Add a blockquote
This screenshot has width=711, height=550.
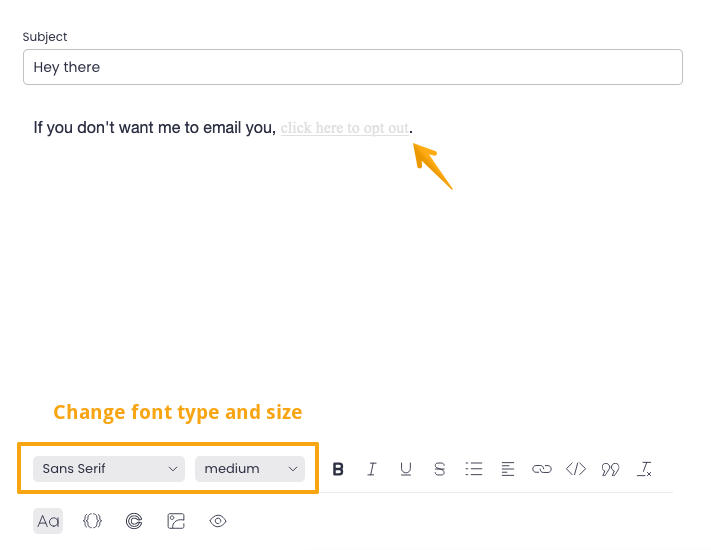(610, 468)
